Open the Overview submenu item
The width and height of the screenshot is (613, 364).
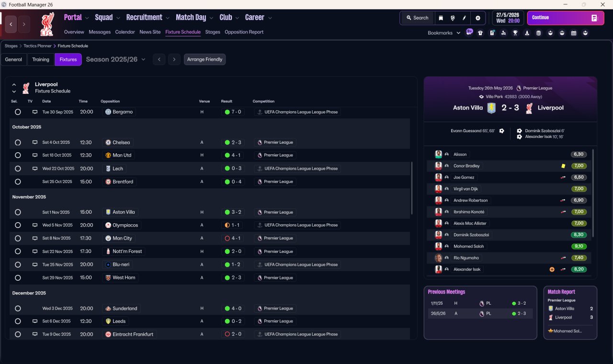tap(74, 32)
